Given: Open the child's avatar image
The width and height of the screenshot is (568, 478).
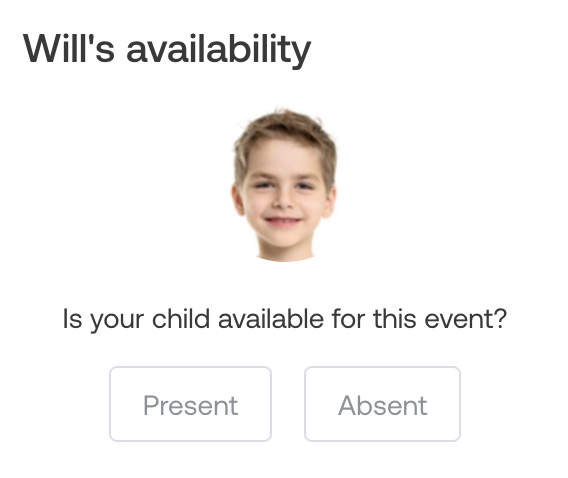Looking at the screenshot, I should coord(284,185).
